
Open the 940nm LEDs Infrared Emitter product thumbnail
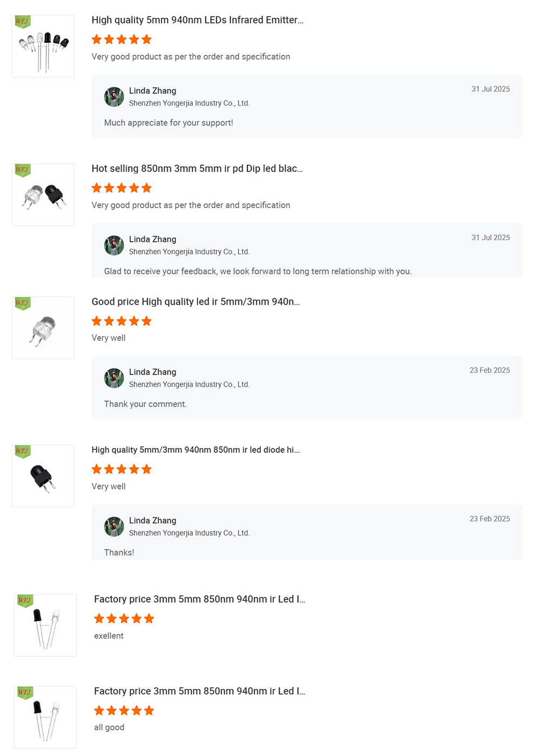[x=43, y=46]
